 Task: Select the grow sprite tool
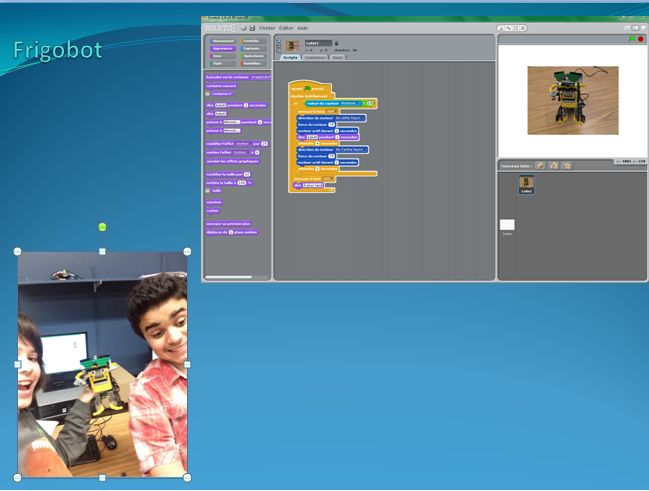tap(516, 28)
